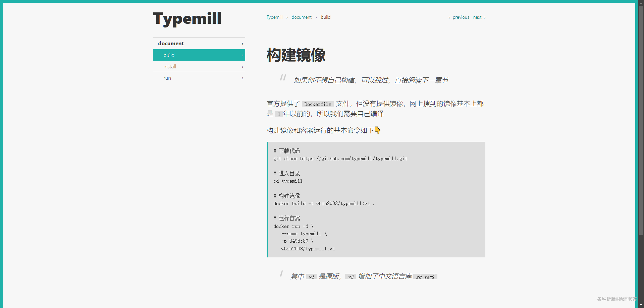
Task: Select the build page in sidebar
Action: pos(199,55)
